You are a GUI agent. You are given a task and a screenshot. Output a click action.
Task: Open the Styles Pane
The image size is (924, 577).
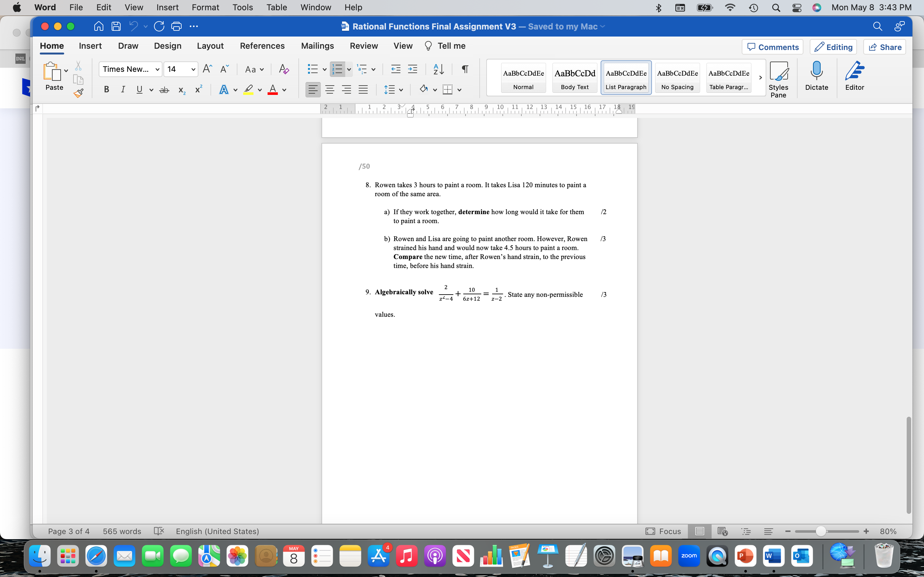pyautogui.click(x=779, y=78)
